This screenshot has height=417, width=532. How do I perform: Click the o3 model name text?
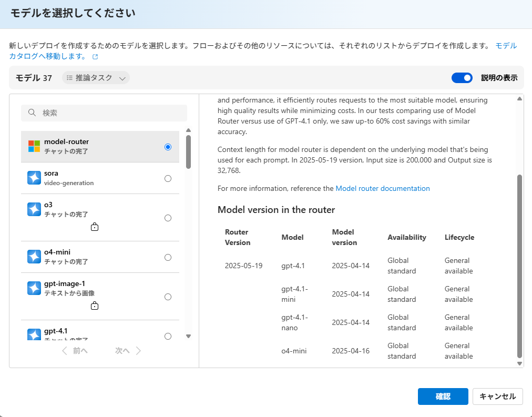48,205
